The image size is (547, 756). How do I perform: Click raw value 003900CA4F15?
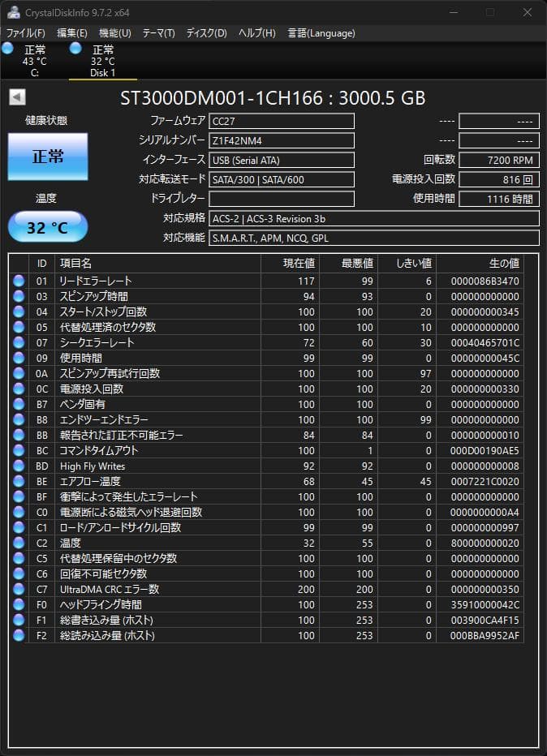tap(485, 621)
